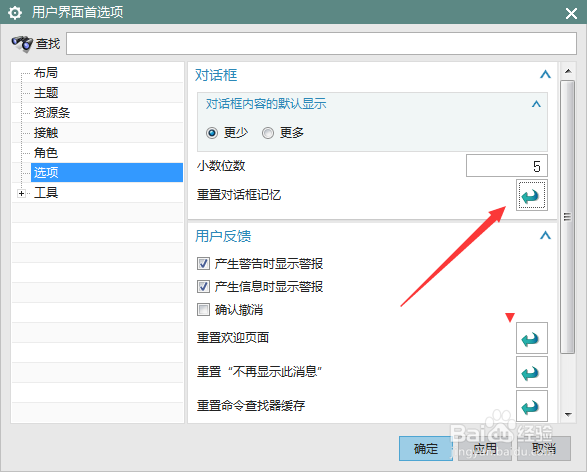Click the gear icon in title bar
Screen dimensions: 587x472
coord(15,13)
